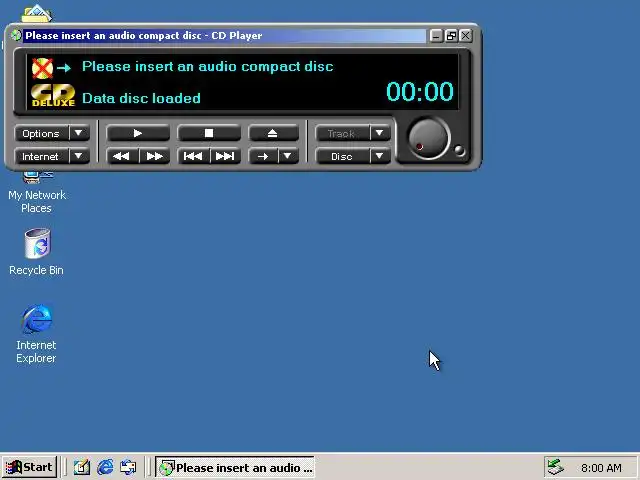Eject the disc with the Eject button
The height and width of the screenshot is (480, 640).
tap(273, 133)
